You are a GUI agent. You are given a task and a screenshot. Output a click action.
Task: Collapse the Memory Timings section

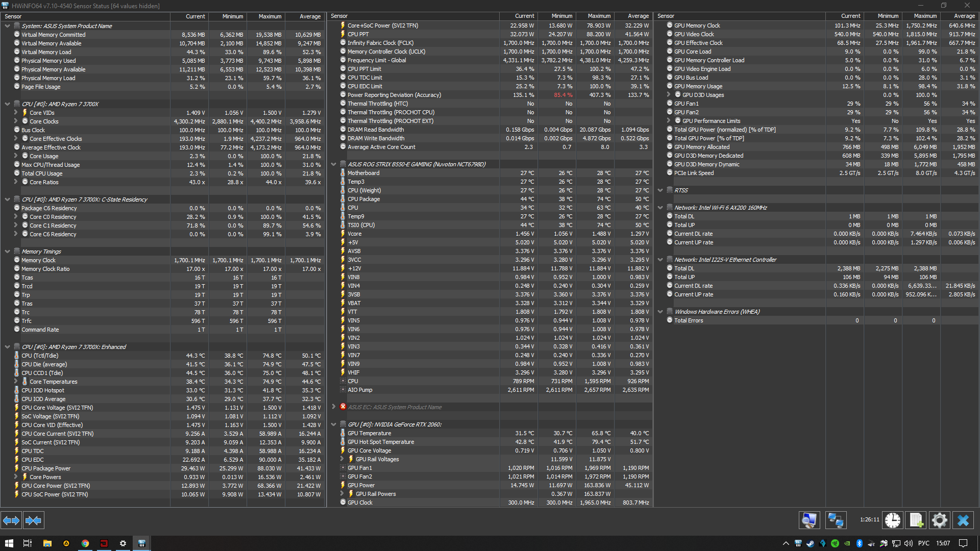click(x=7, y=252)
